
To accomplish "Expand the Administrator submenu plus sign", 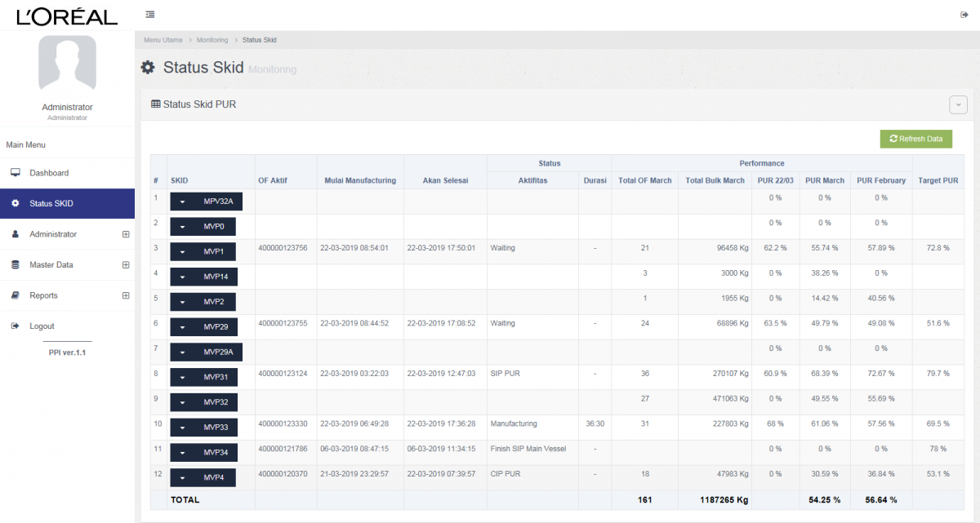I will (126, 234).
